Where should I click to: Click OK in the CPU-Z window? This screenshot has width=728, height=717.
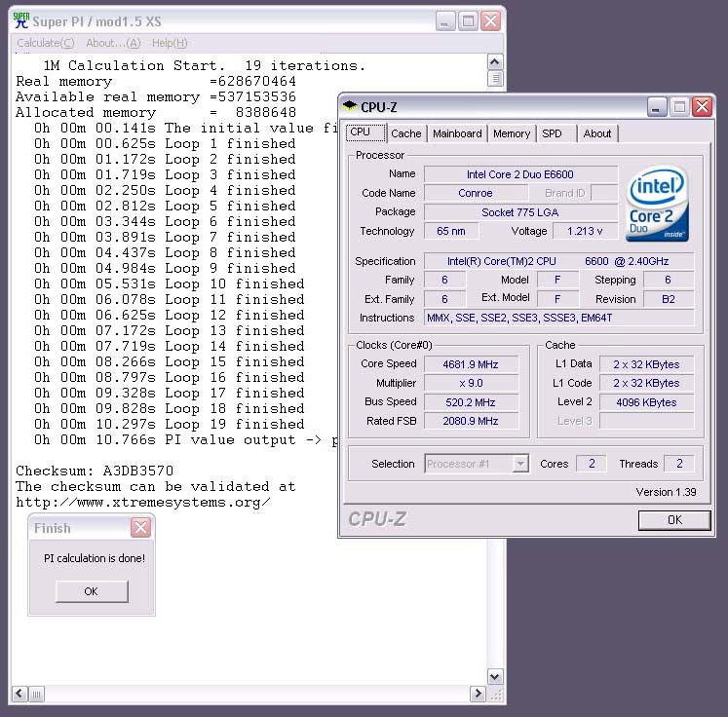[674, 520]
